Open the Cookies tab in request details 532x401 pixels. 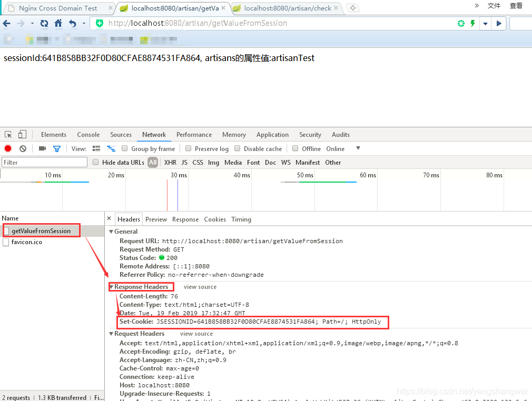(x=215, y=219)
